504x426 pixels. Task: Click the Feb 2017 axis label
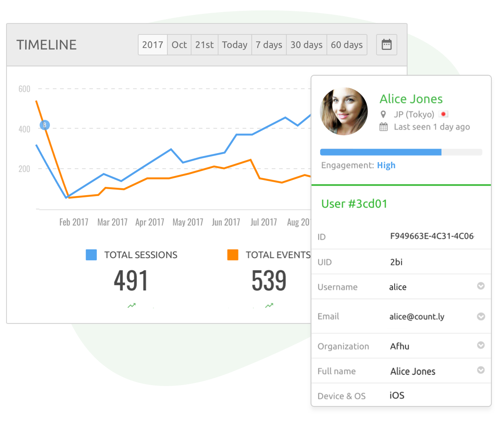(x=73, y=222)
